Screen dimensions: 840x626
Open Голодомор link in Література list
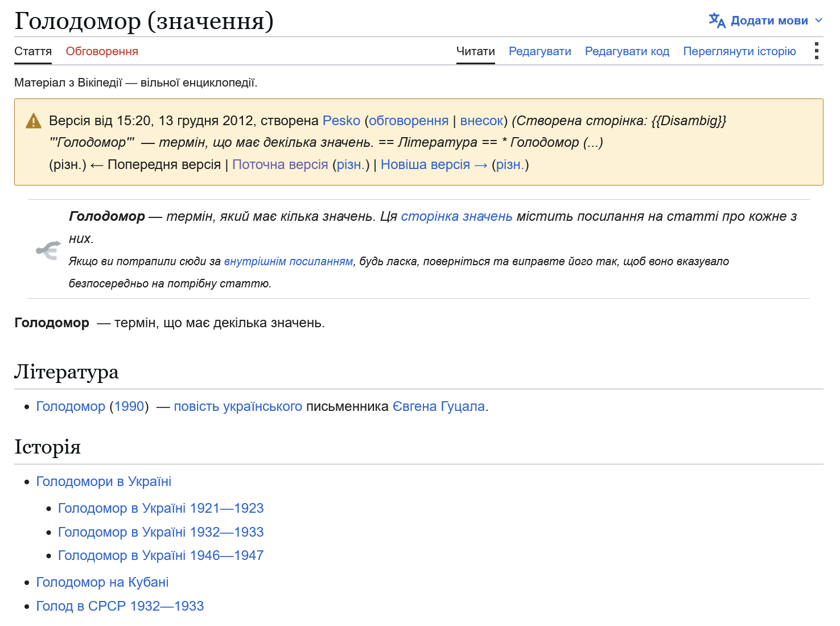71,406
